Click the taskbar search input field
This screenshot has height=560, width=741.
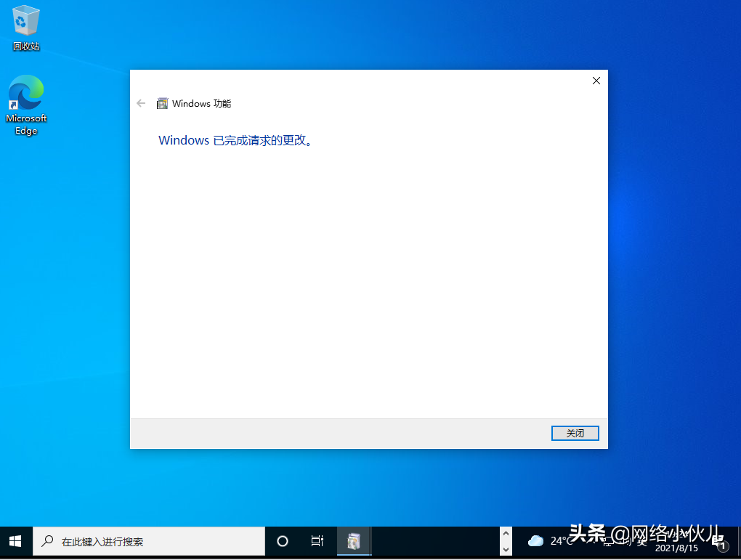145,540
